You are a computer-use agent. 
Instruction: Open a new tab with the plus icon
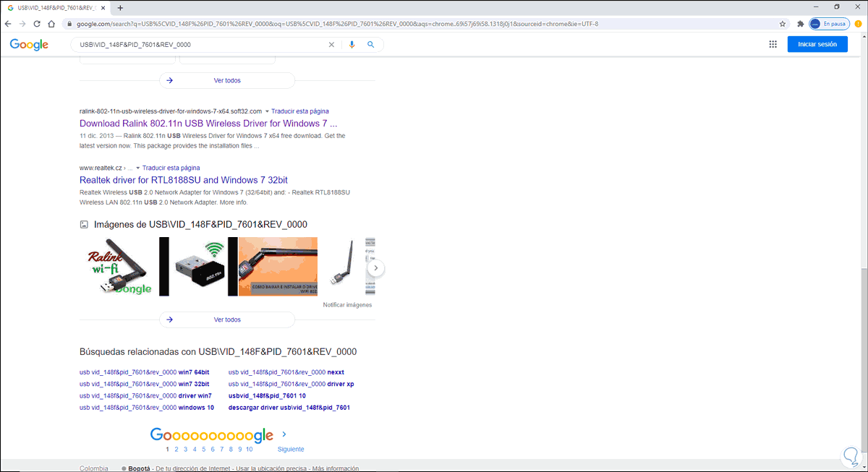[x=120, y=7]
